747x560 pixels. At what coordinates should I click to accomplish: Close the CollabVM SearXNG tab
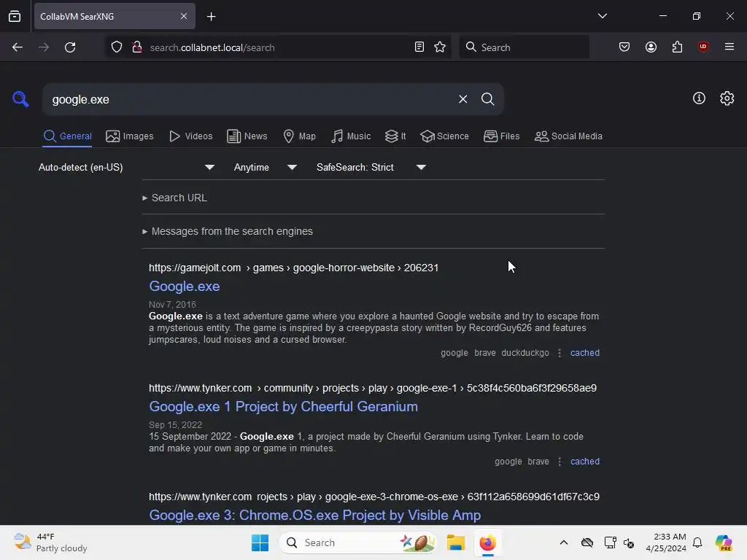click(x=183, y=16)
